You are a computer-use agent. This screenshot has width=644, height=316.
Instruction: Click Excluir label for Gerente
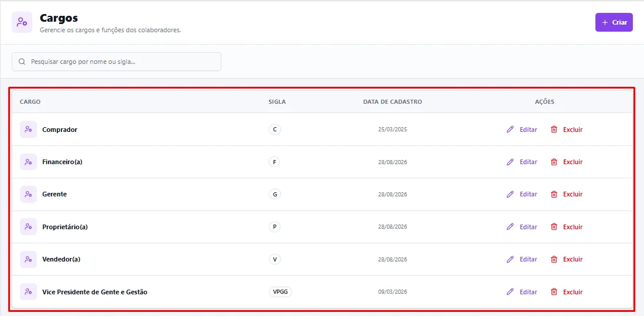click(573, 194)
